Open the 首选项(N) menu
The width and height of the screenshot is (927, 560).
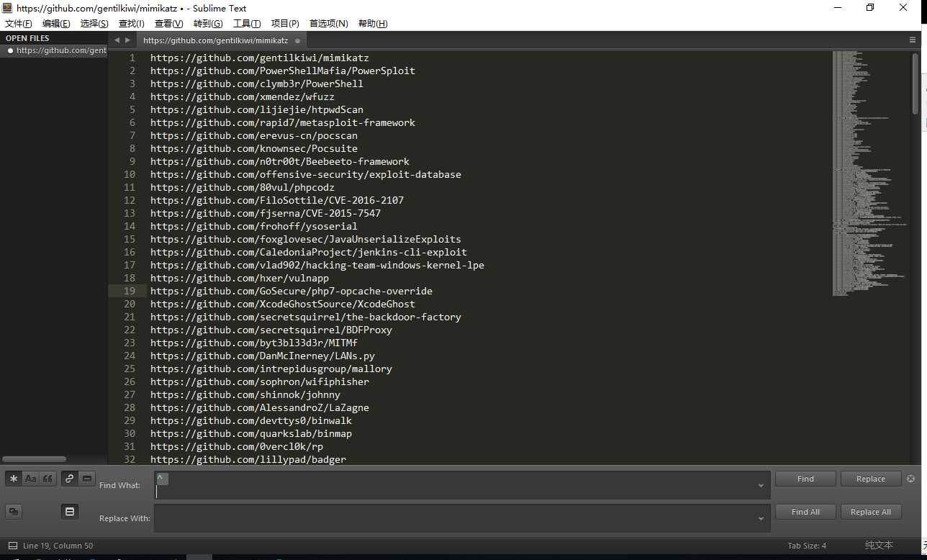tap(329, 24)
